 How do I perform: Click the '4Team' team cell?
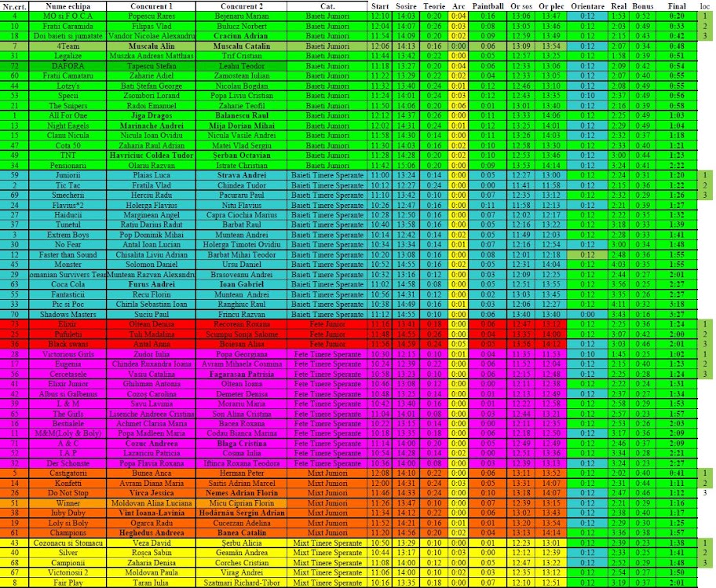pyautogui.click(x=68, y=46)
